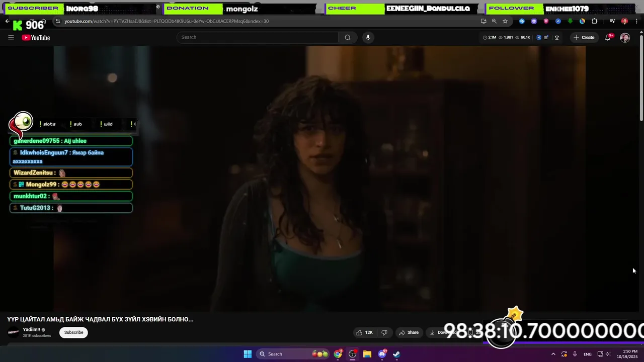The image size is (644, 362).
Task: Open Chrome three-dot menu
Action: [x=637, y=21]
